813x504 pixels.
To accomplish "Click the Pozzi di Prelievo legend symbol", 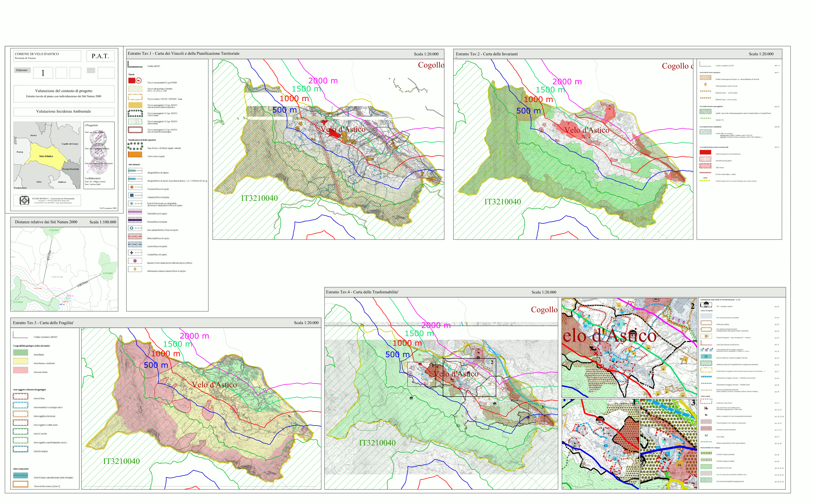I will 132,204.
